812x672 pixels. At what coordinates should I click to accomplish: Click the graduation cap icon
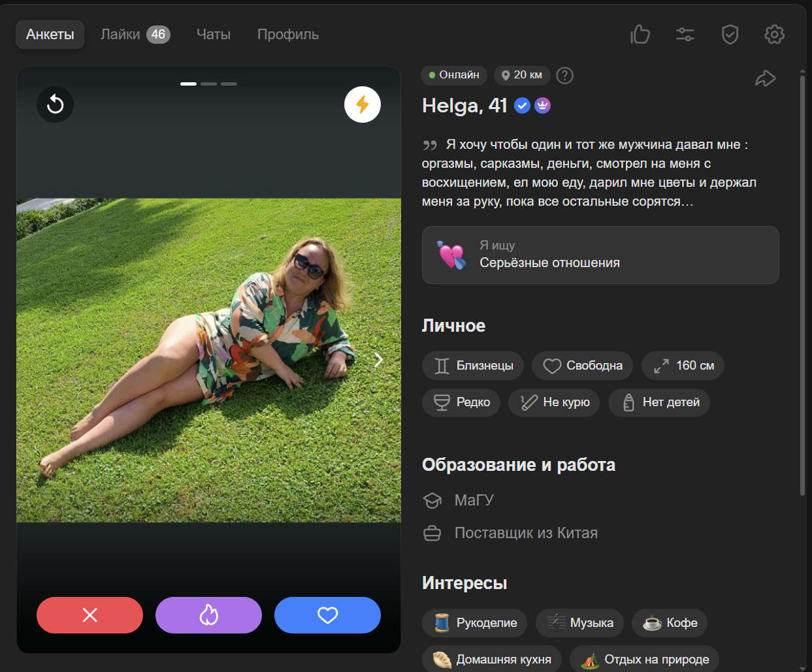432,500
